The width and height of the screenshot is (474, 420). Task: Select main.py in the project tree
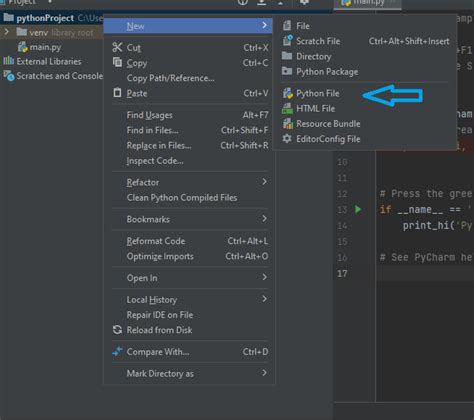click(45, 47)
